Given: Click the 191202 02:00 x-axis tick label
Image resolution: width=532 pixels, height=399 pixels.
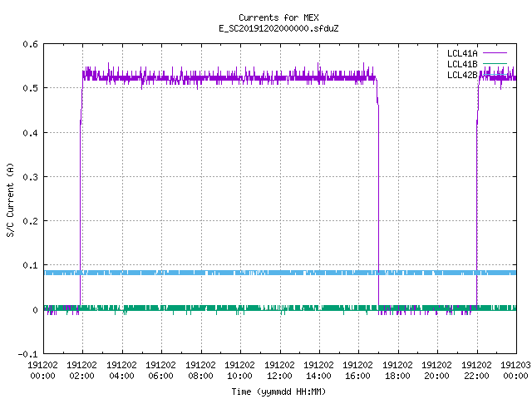Looking at the screenshot, I should coord(81,371).
